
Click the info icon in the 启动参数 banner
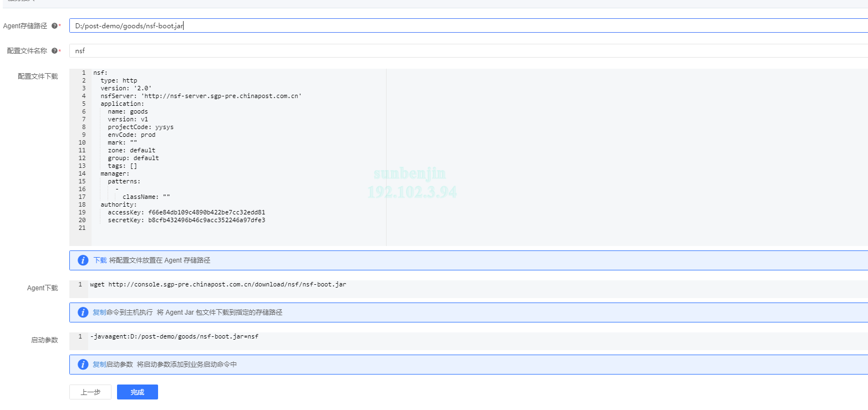coord(83,365)
